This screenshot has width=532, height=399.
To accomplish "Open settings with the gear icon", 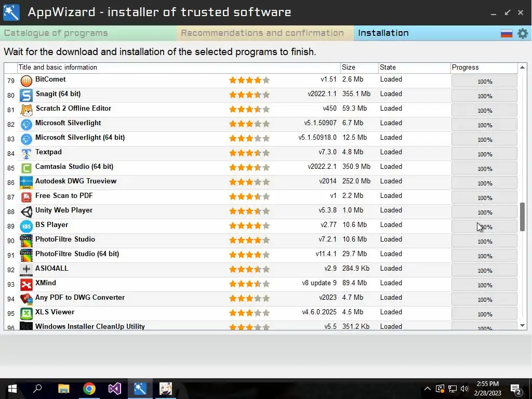I will 523,33.
